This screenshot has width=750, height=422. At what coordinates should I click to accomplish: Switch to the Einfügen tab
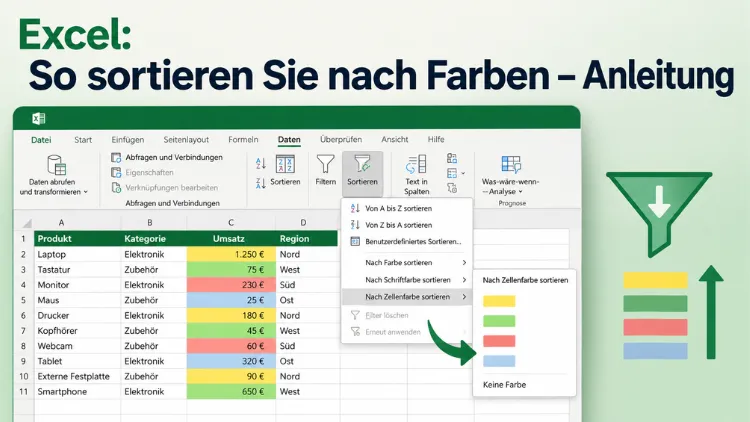(x=128, y=140)
